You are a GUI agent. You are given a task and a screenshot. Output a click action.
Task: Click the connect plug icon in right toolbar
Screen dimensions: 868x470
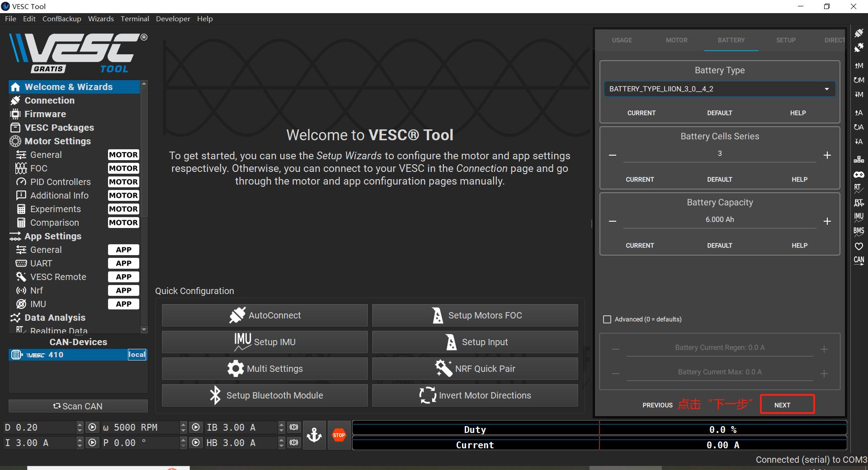859,33
